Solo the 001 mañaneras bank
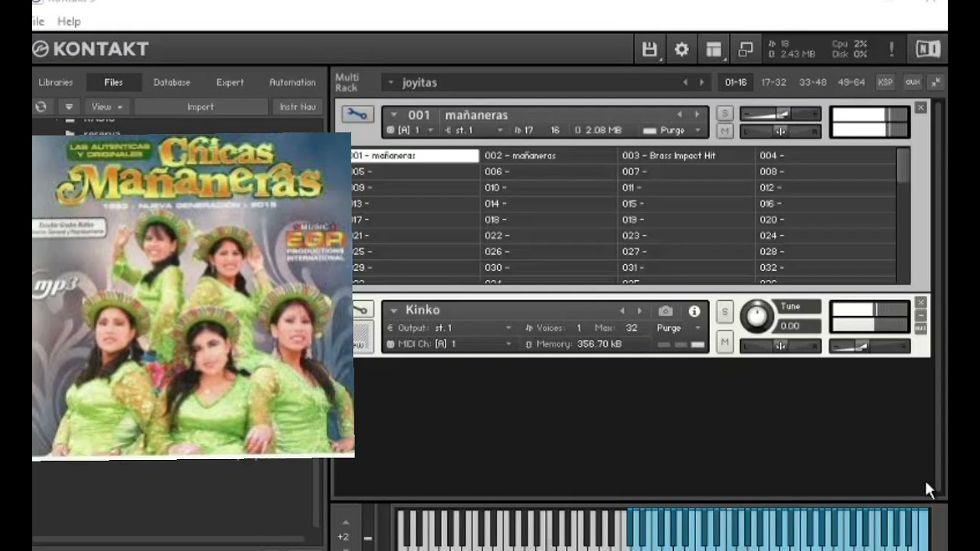 [x=724, y=114]
